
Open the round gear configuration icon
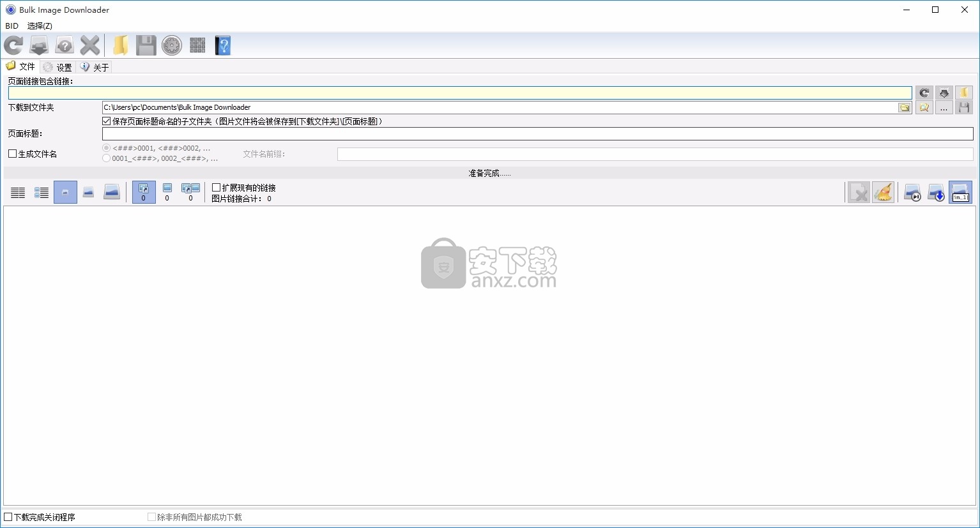coord(172,45)
